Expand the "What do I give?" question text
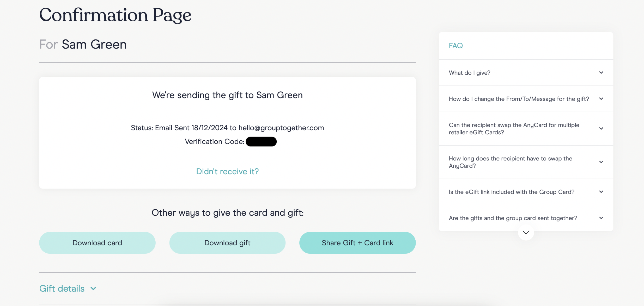The image size is (644, 306). tap(470, 73)
